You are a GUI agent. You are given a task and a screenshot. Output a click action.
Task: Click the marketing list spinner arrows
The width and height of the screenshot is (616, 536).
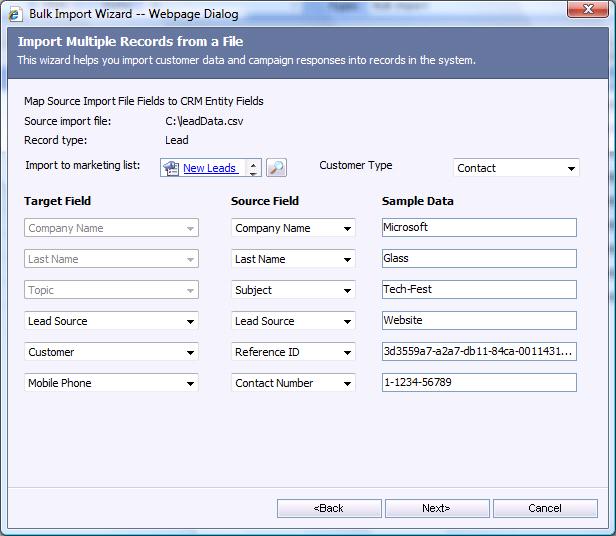pos(253,168)
